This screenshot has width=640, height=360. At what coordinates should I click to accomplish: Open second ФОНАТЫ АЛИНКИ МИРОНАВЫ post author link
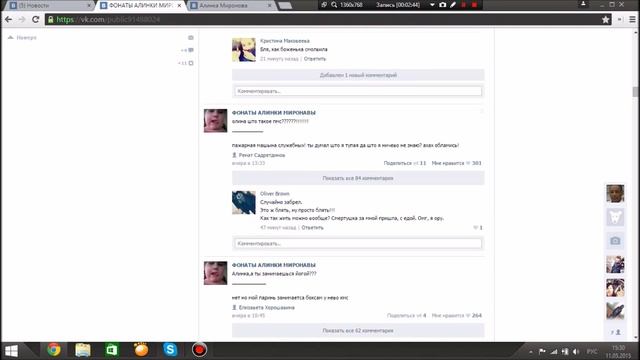pyautogui.click(x=273, y=265)
